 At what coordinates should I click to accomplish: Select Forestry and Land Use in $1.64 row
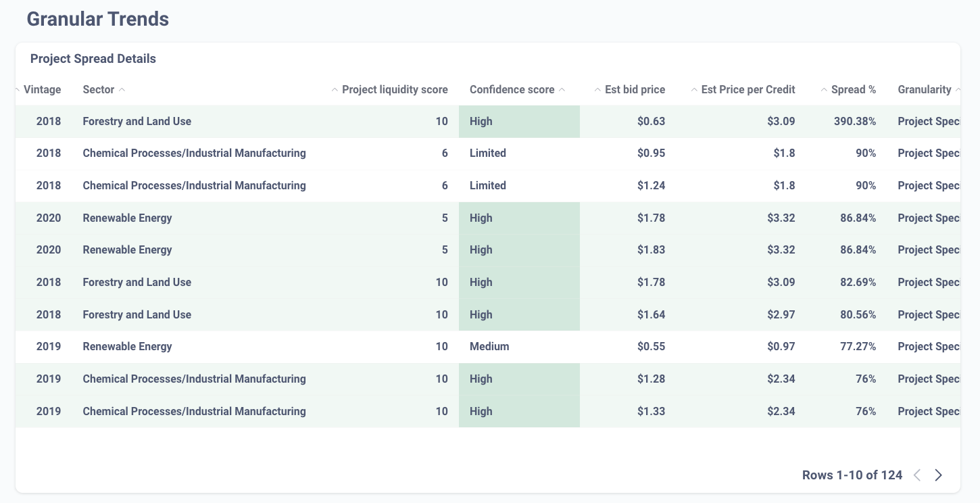pyautogui.click(x=137, y=315)
